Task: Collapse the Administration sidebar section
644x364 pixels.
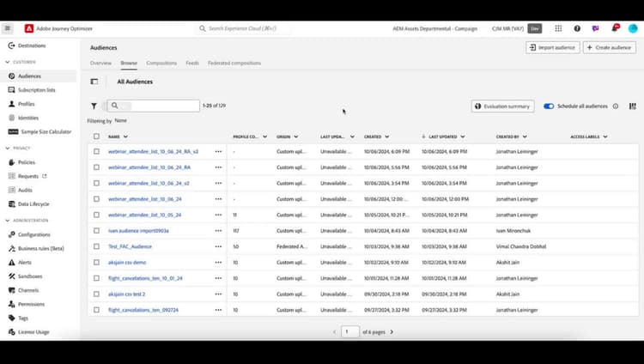Action: tap(8, 221)
